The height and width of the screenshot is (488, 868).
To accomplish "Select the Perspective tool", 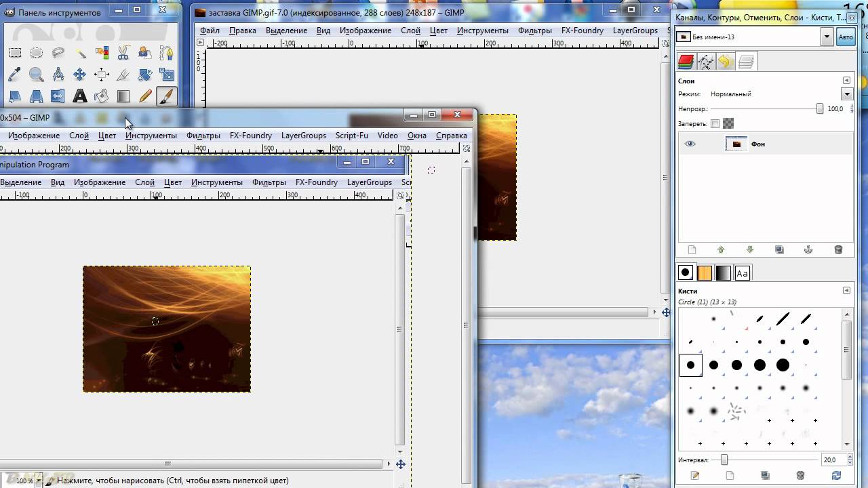I will click(37, 96).
